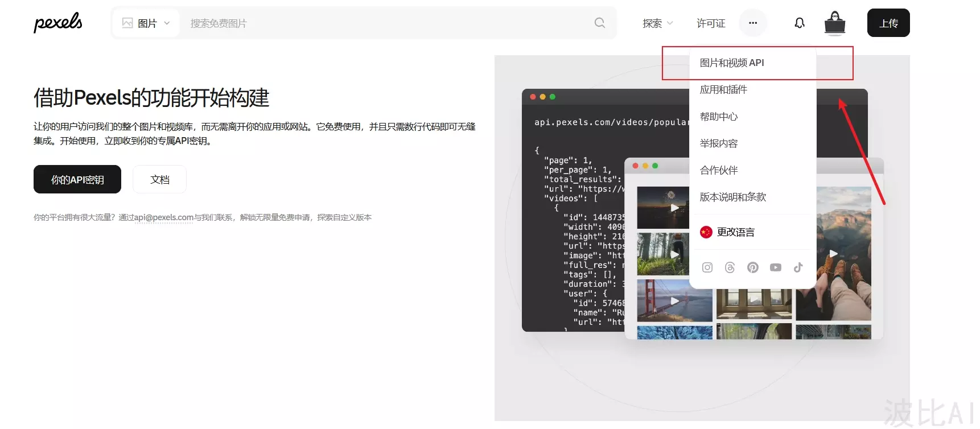This screenshot has width=980, height=429.
Task: Choose 举报内容 in the menu
Action: click(x=753, y=143)
